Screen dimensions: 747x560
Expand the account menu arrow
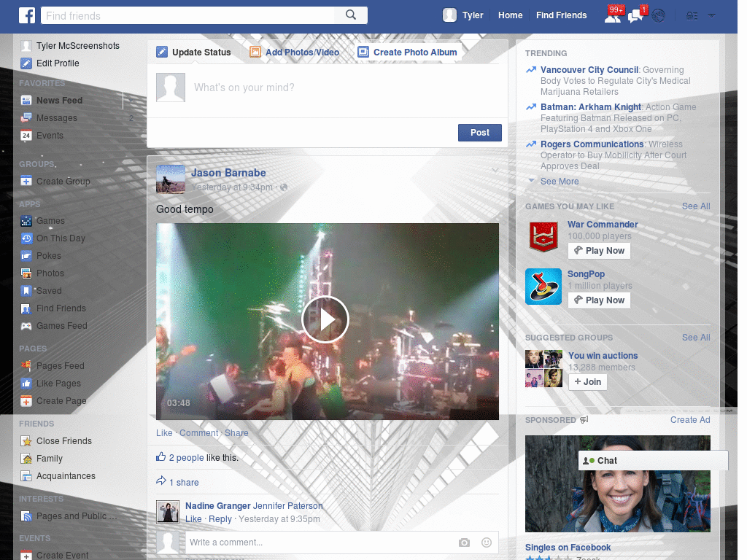[711, 15]
